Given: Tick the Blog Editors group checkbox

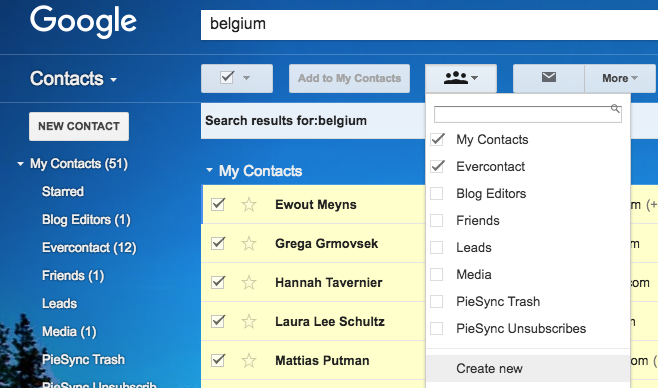Looking at the screenshot, I should [x=437, y=193].
